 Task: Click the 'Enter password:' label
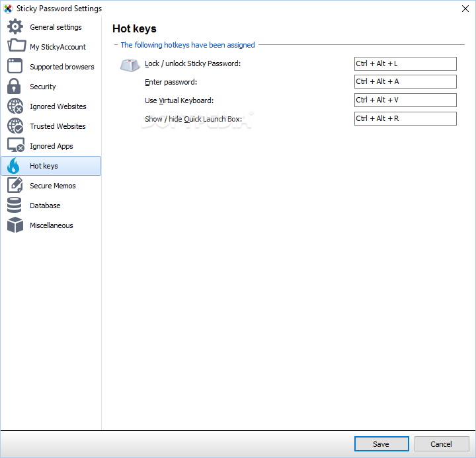171,82
